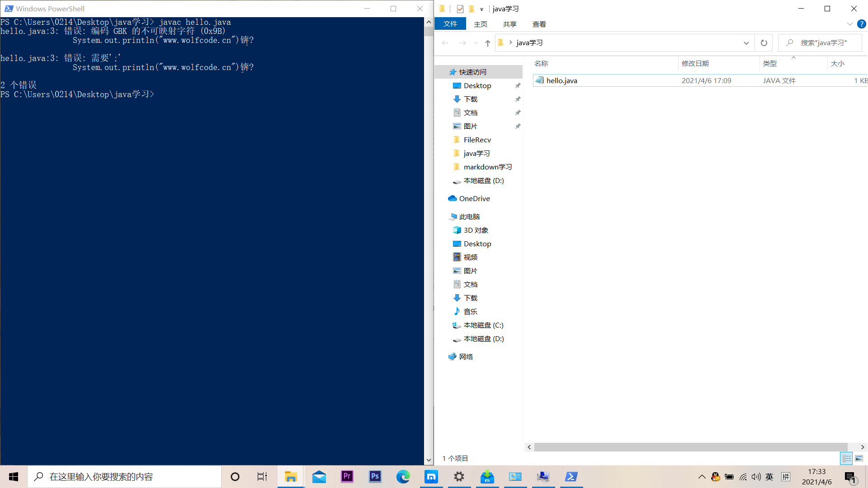The width and height of the screenshot is (868, 488).
Task: Open Mail app from taskbar
Action: coord(319,477)
